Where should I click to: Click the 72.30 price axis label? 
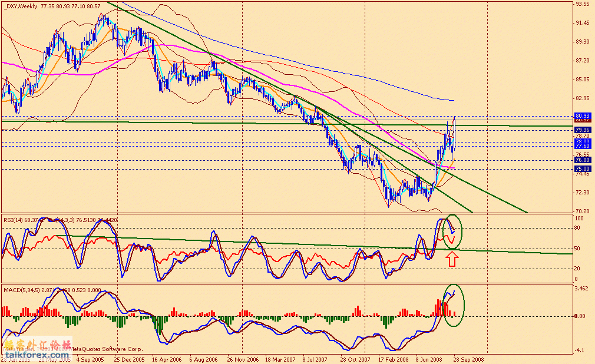pyautogui.click(x=583, y=193)
